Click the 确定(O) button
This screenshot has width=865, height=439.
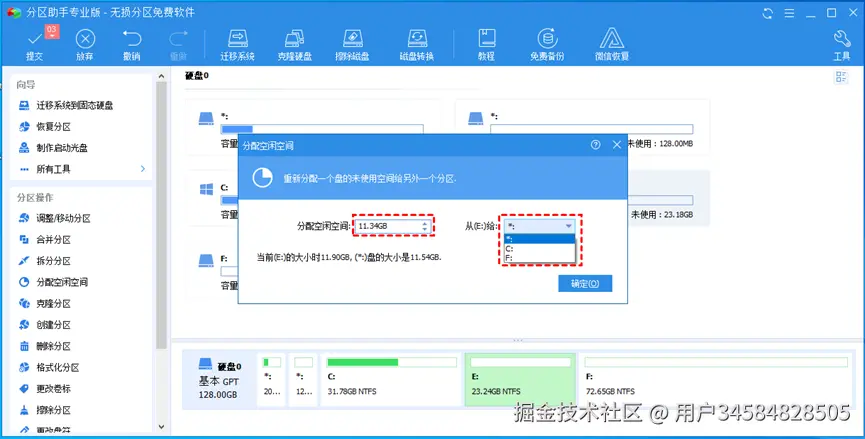585,283
